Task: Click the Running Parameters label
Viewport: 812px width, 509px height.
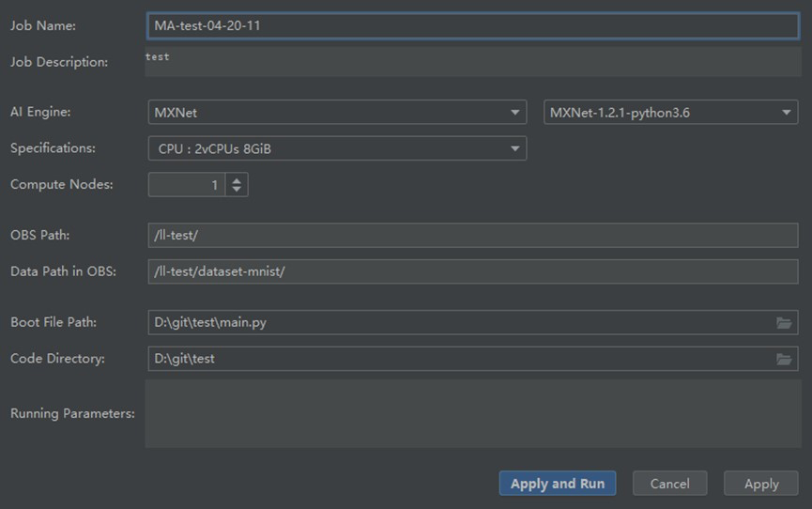Action: coord(72,413)
